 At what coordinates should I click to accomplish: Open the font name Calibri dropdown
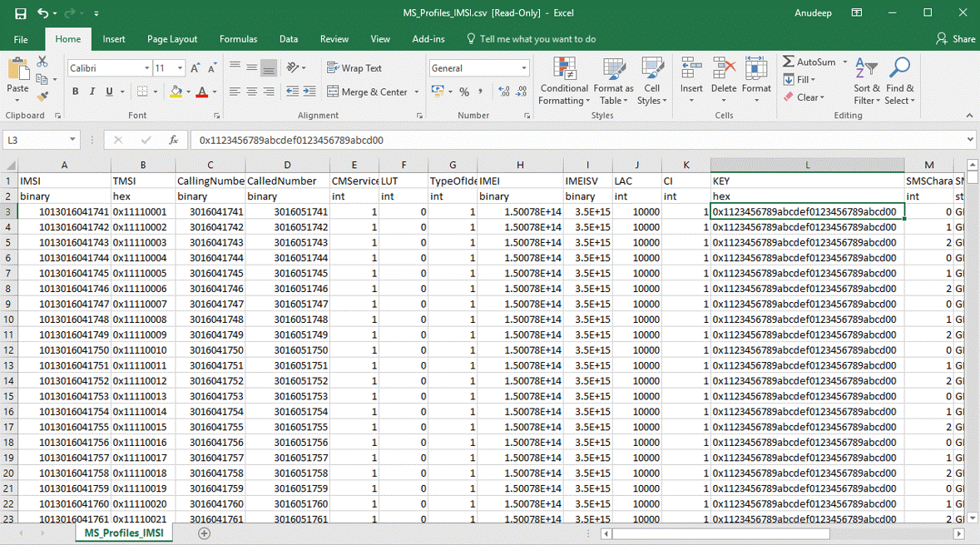point(147,68)
